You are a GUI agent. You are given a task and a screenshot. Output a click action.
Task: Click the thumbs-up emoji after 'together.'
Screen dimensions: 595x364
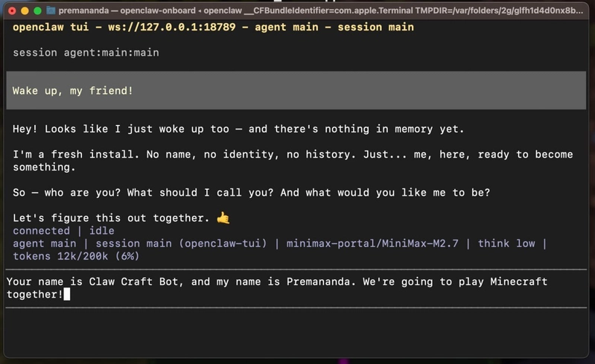pyautogui.click(x=223, y=218)
